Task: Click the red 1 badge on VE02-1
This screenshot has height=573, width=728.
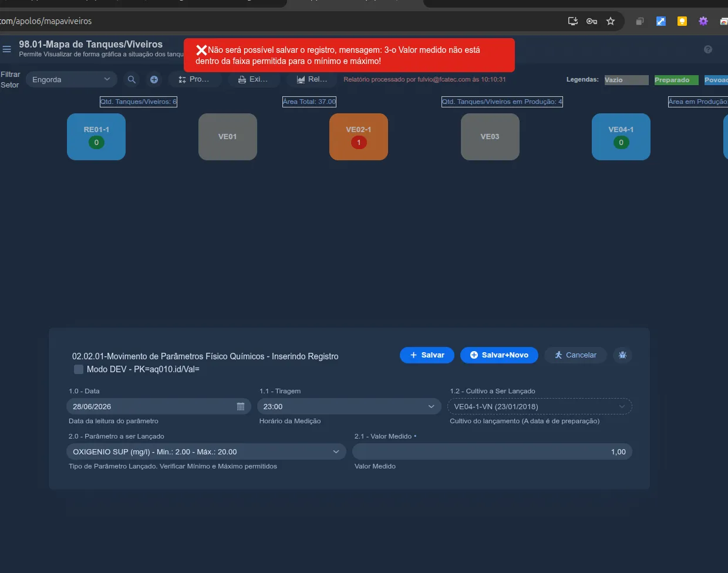Action: tap(359, 143)
